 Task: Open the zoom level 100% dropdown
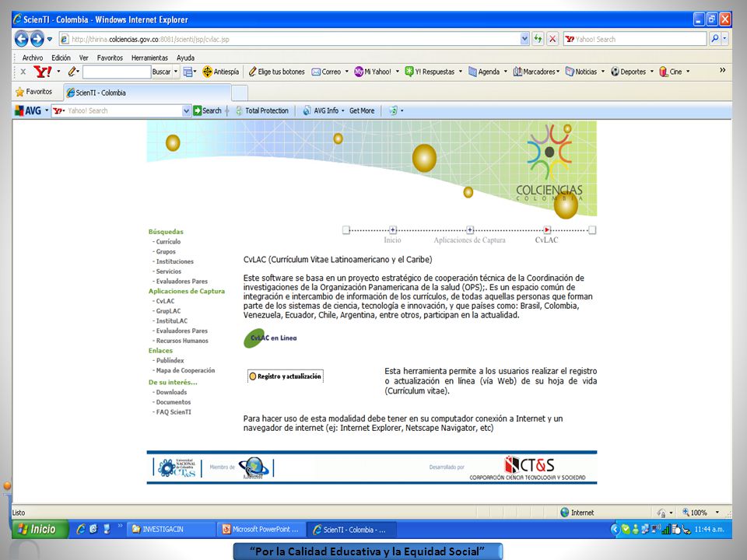717,513
